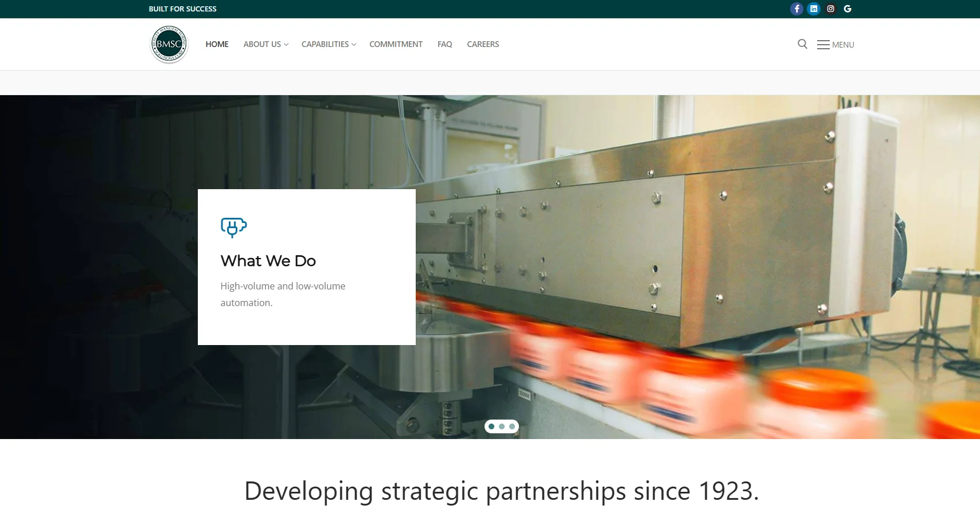This screenshot has width=980, height=517.
Task: Open the Facebook social icon
Action: point(797,9)
